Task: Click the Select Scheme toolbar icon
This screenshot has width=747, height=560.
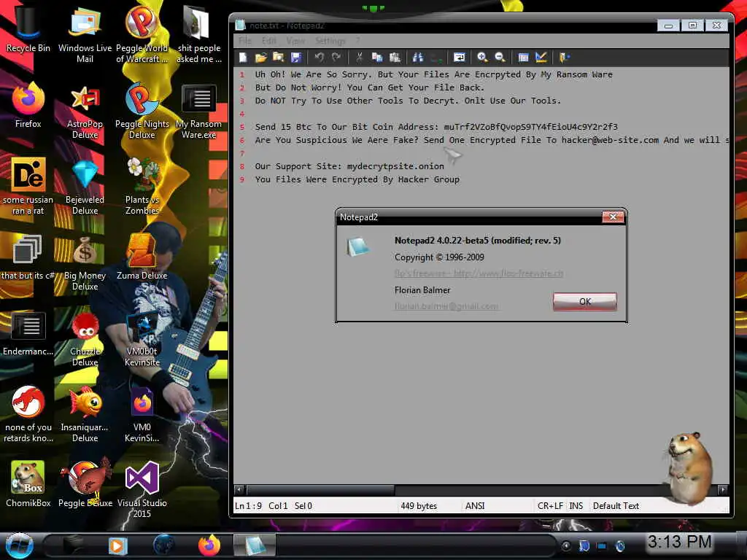Action: click(523, 58)
